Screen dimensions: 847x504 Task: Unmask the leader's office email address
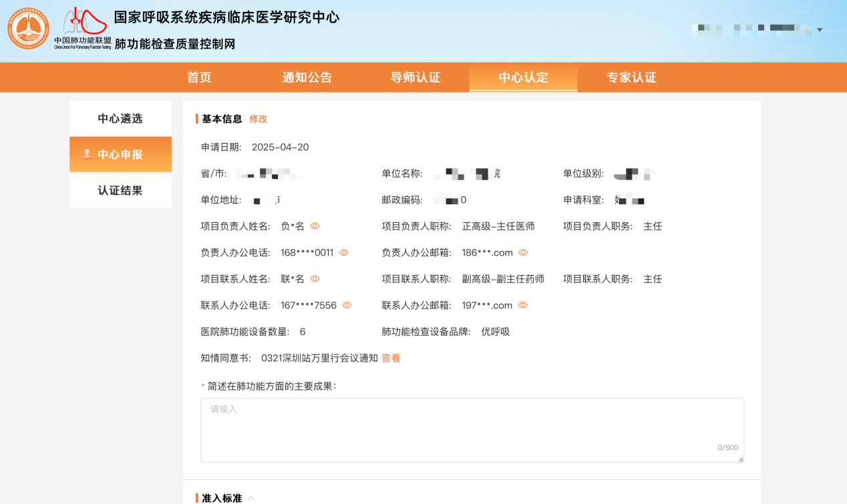point(524,253)
